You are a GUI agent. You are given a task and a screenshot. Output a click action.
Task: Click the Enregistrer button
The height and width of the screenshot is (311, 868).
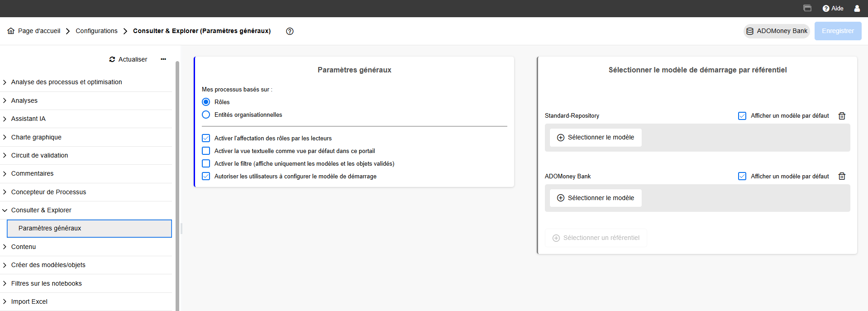[838, 31]
